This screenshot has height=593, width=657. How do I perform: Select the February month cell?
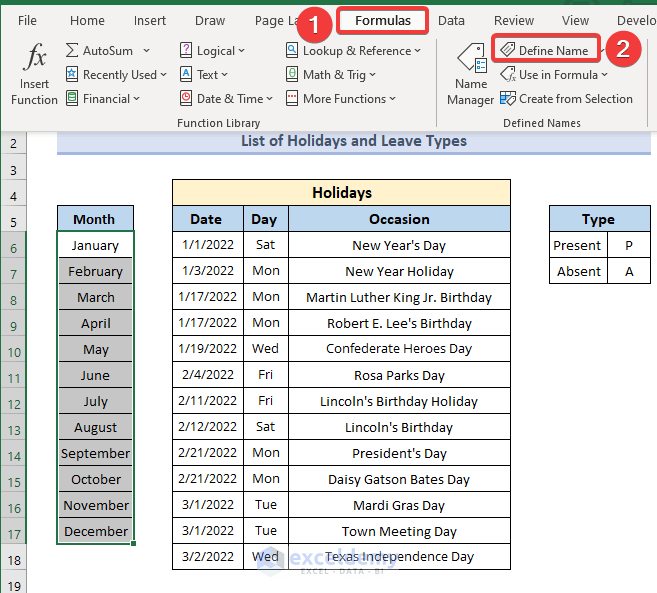(x=96, y=271)
